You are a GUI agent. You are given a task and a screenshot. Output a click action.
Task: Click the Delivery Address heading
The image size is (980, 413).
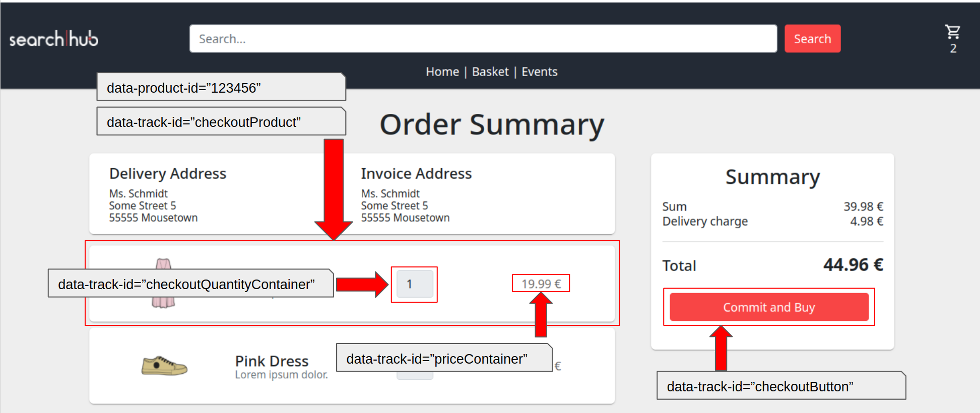pos(168,174)
